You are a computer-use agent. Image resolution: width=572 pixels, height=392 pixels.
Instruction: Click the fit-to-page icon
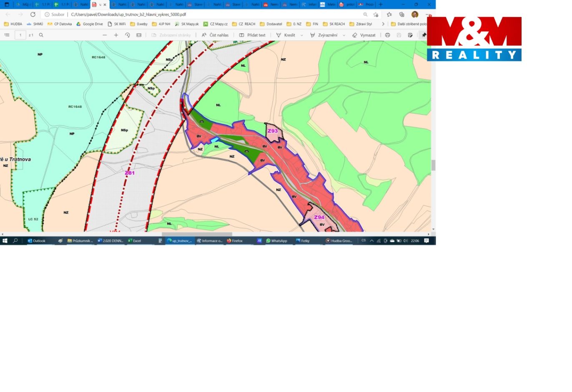coord(139,35)
